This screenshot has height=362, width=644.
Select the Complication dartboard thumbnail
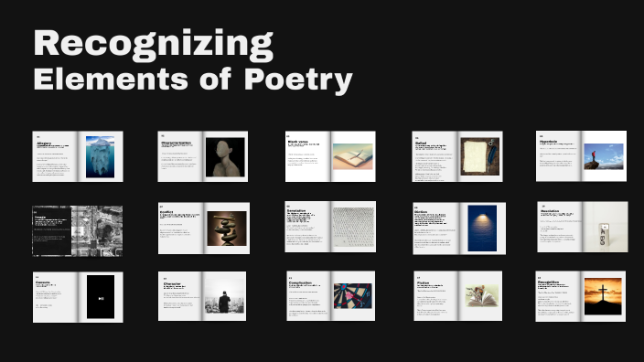330,295
